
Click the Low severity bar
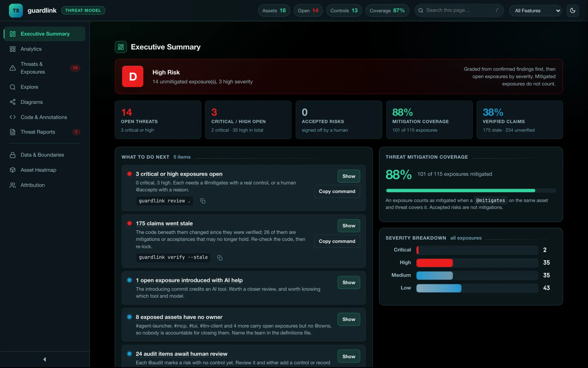click(x=439, y=288)
